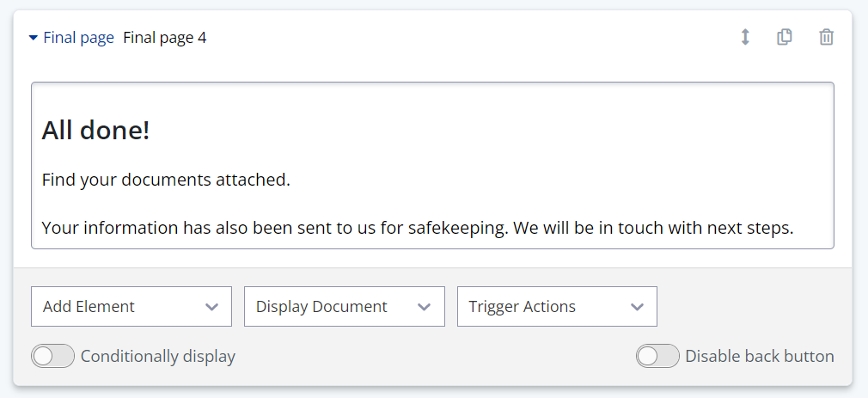
Task: Focus the editor's blank area beside the heading
Action: pos(516,131)
